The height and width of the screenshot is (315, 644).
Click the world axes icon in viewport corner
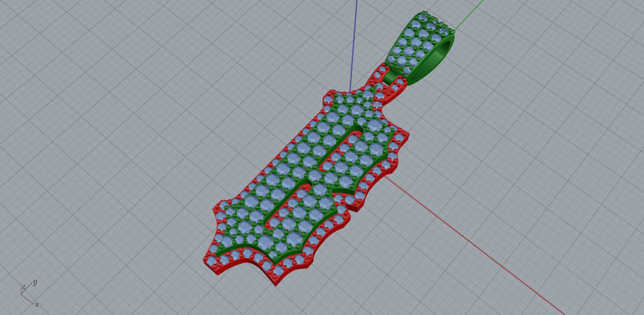coord(29,293)
